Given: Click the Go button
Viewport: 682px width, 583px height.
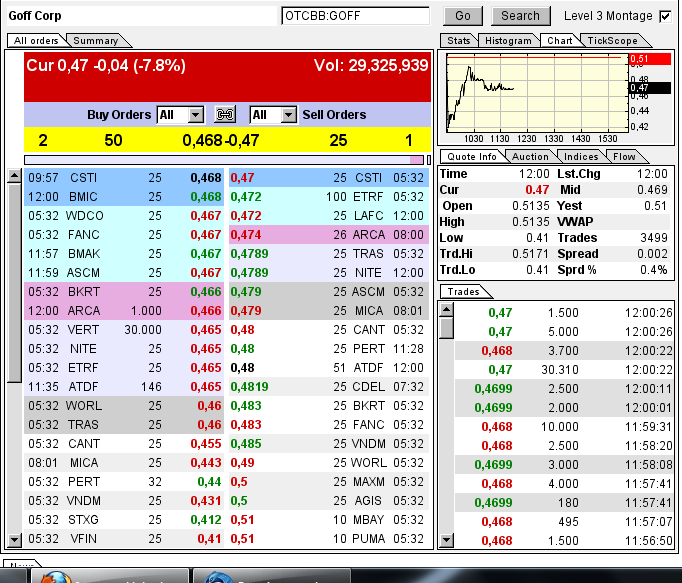Looking at the screenshot, I should coord(463,16).
